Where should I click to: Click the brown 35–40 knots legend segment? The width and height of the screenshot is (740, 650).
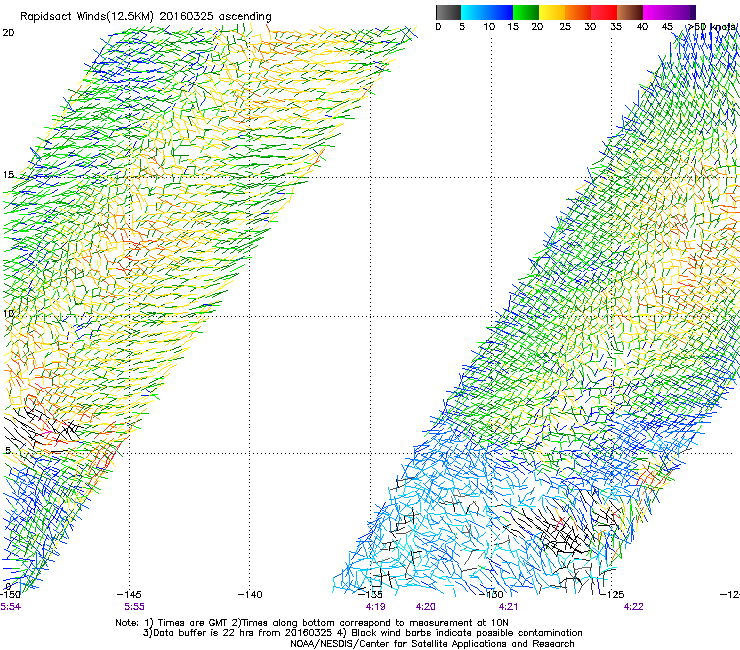(x=630, y=12)
